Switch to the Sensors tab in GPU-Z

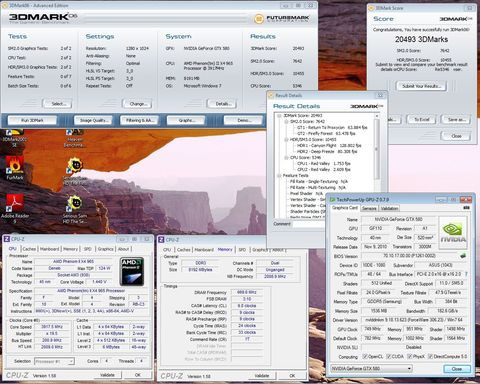pyautogui.click(x=369, y=208)
